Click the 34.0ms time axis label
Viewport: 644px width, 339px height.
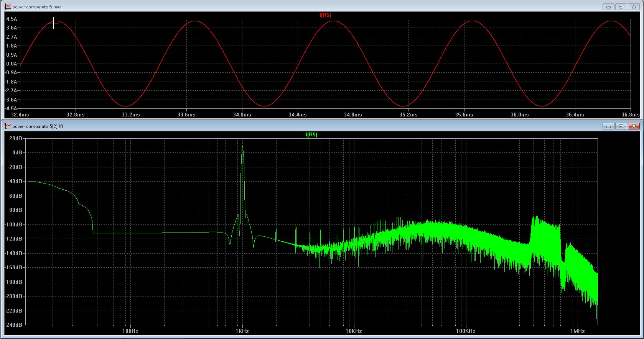click(242, 115)
